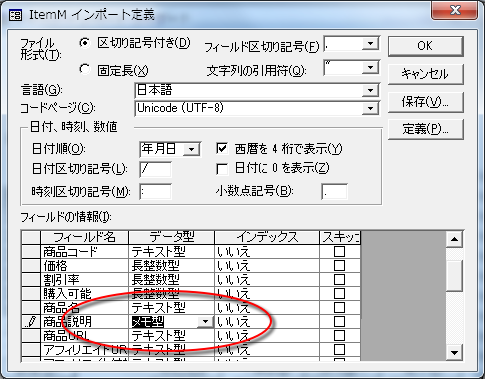Select the 商品URL field name cell

point(84,335)
